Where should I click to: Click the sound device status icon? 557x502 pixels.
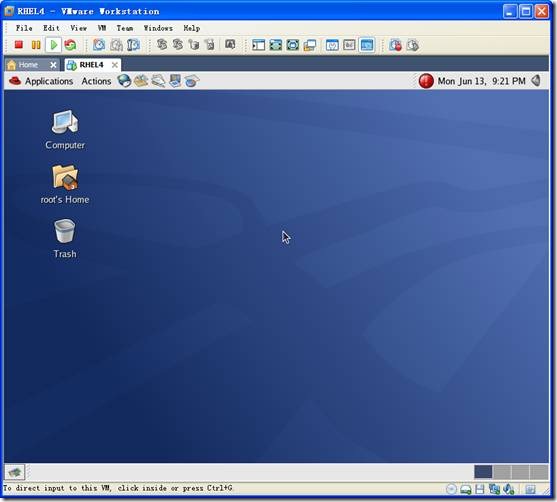509,489
